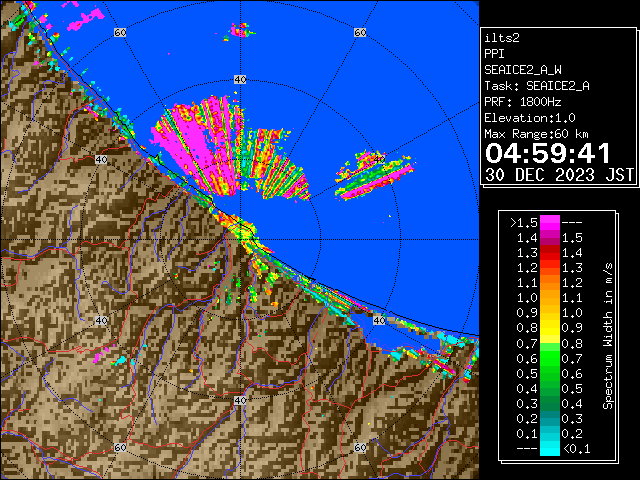This screenshot has width=640, height=480.
Task: Select the '30 DEC 2023 JST' date
Action: coord(559,175)
